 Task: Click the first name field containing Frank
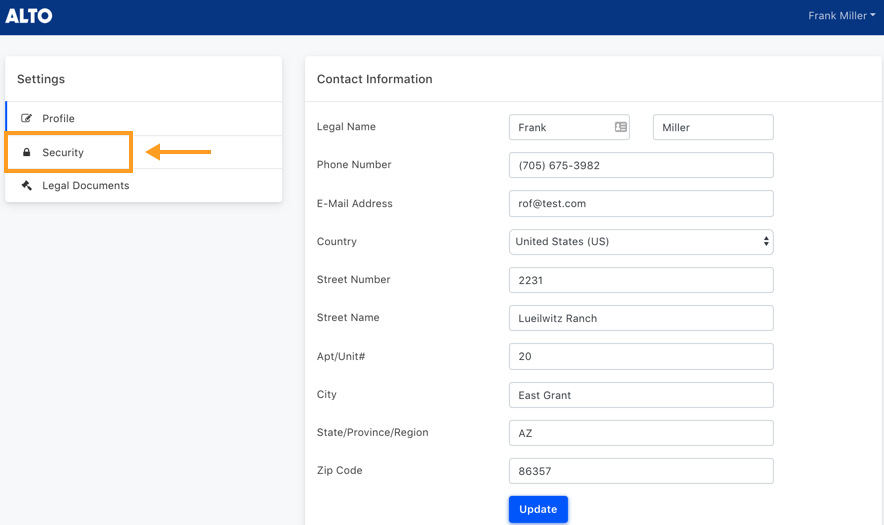pos(569,127)
